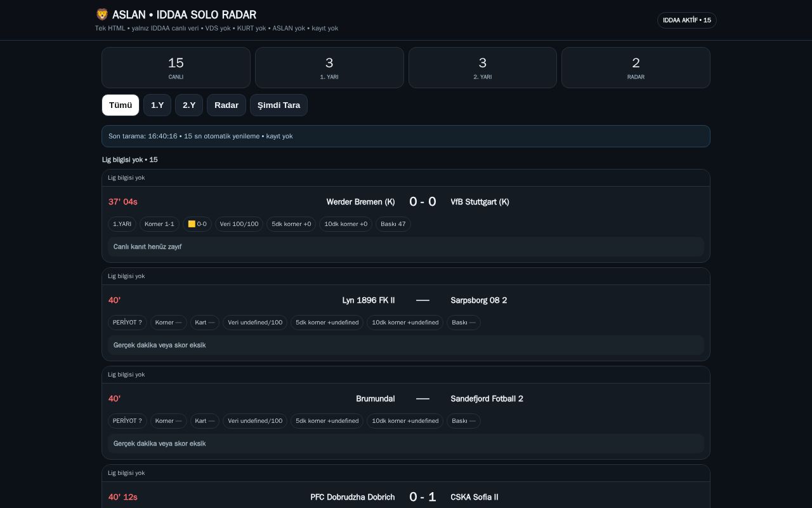Click the Korner 1-1 chip
This screenshot has width=812, height=508.
(x=159, y=224)
